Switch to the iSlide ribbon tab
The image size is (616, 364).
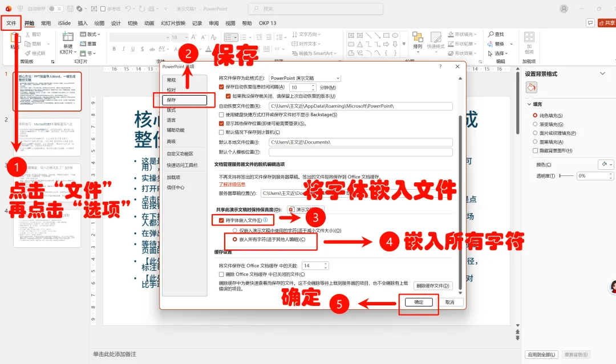click(x=64, y=23)
